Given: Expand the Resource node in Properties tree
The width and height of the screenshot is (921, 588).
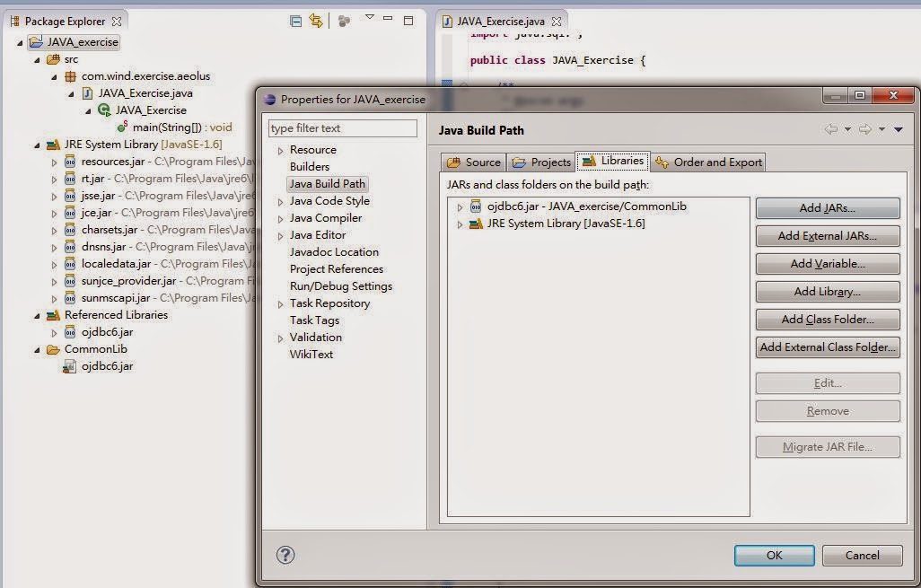Looking at the screenshot, I should [282, 149].
